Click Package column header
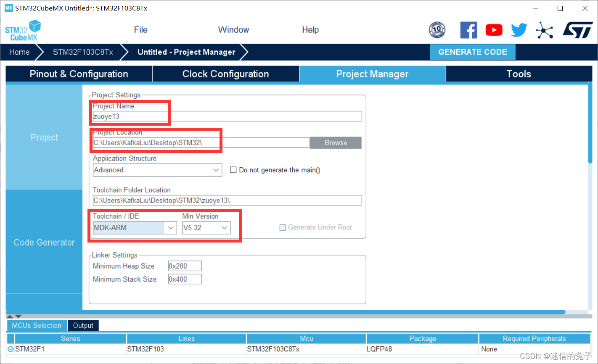This screenshot has height=364, width=598. pyautogui.click(x=423, y=339)
